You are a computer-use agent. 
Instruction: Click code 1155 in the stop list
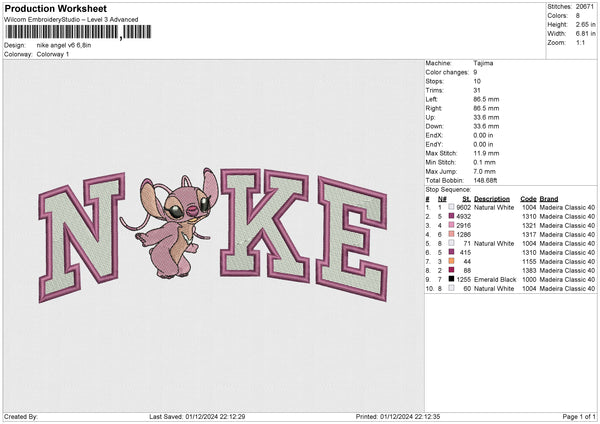tap(529, 261)
